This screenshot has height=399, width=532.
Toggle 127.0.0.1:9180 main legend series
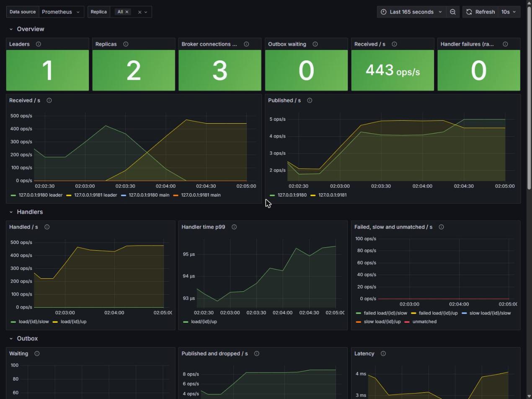coord(149,195)
